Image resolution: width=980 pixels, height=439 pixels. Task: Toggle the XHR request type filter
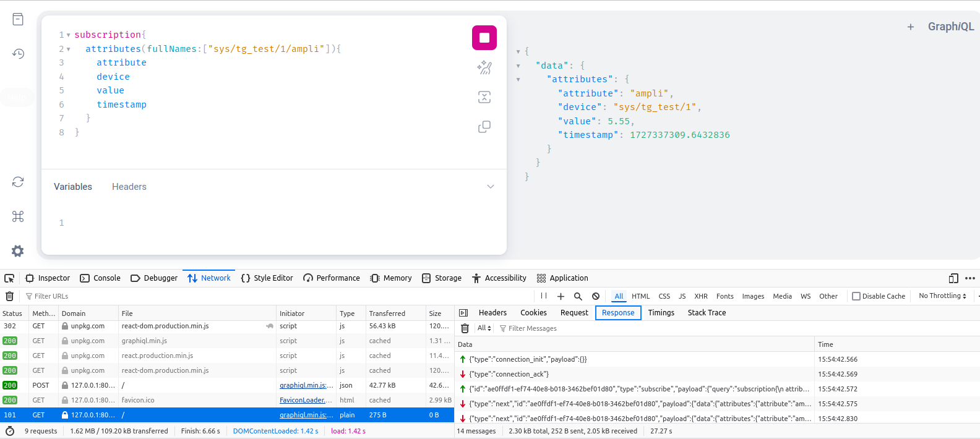700,296
